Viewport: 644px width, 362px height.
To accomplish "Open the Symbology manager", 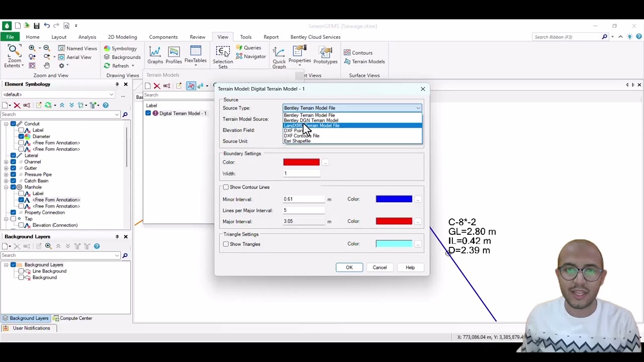I will pyautogui.click(x=120, y=48).
